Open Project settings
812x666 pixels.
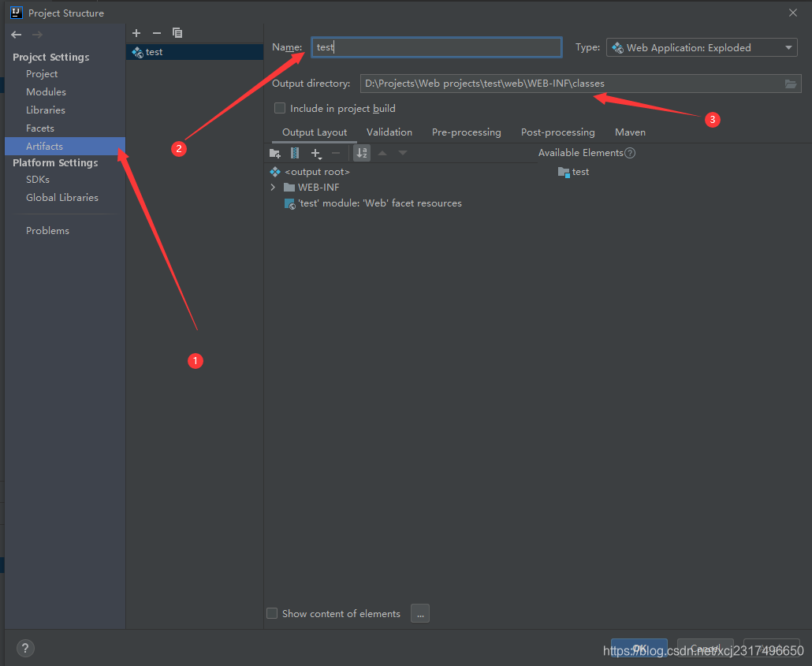[x=42, y=74]
